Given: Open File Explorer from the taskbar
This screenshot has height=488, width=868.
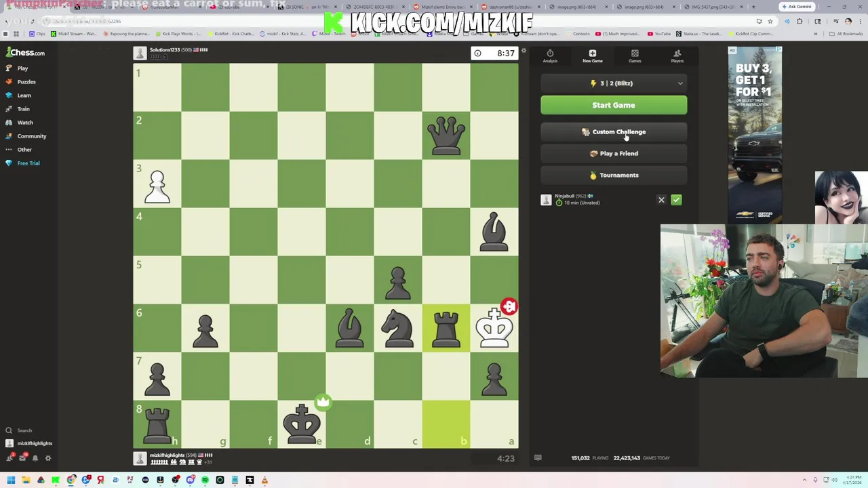Looking at the screenshot, I should pyautogui.click(x=26, y=480).
